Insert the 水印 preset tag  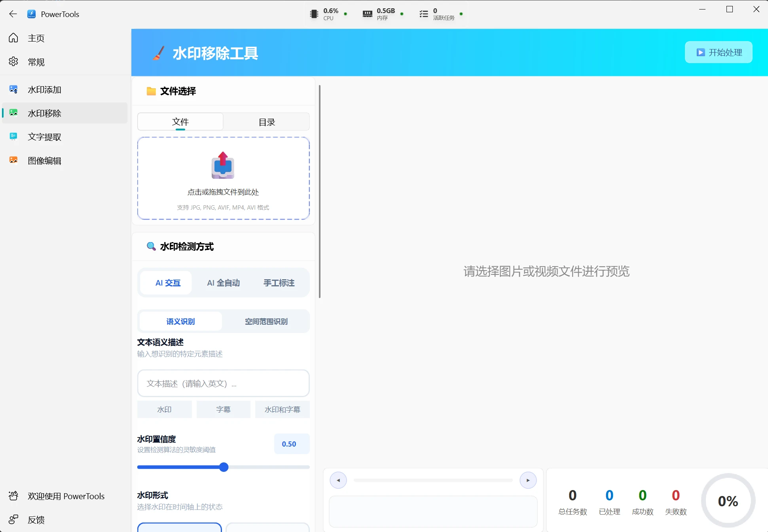pyautogui.click(x=164, y=409)
